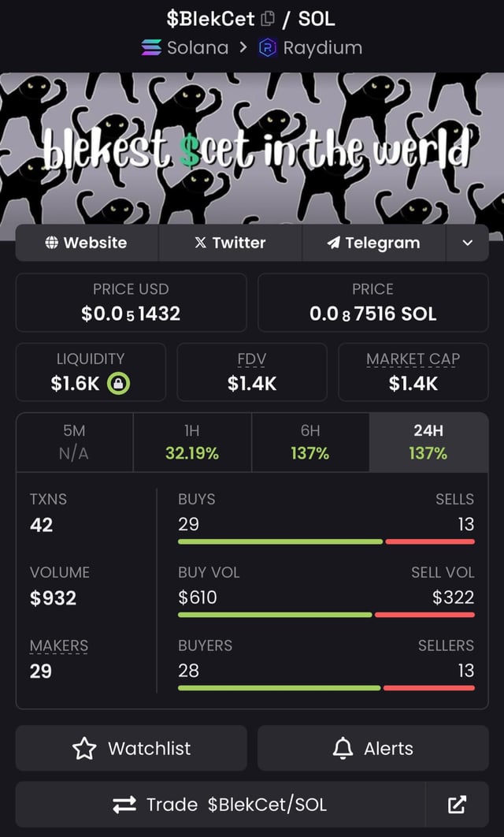Select the 1H timeframe tab
Viewport: 504px width, 837px height.
coord(192,442)
